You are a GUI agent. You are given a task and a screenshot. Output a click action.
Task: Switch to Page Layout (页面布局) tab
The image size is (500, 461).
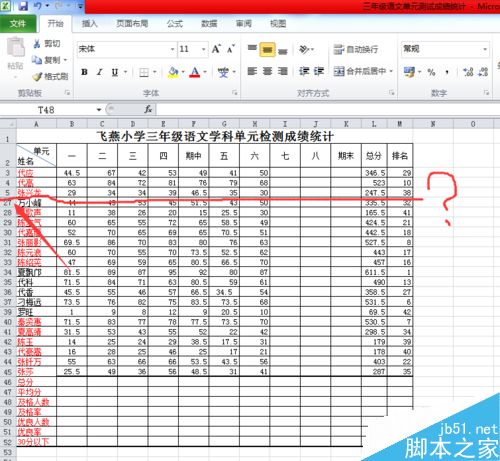pos(132,24)
